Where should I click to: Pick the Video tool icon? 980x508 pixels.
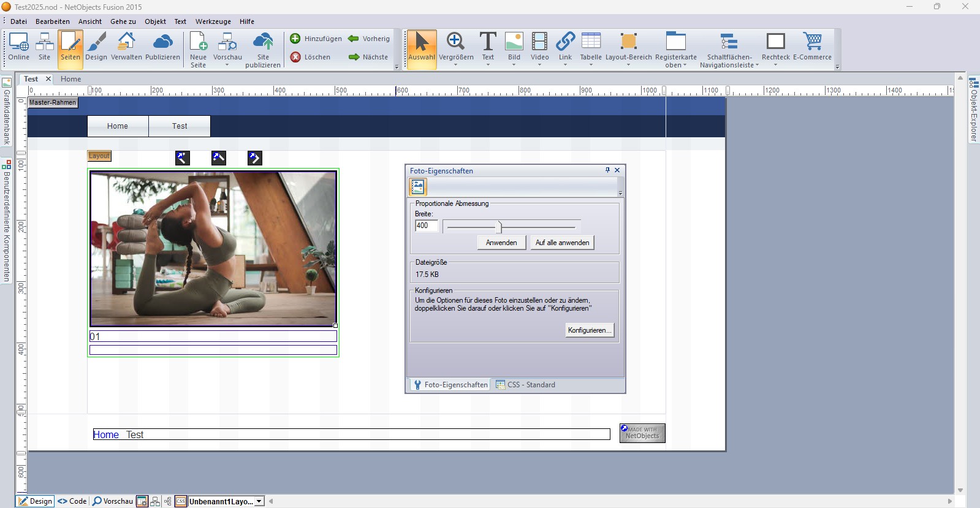pos(539,42)
